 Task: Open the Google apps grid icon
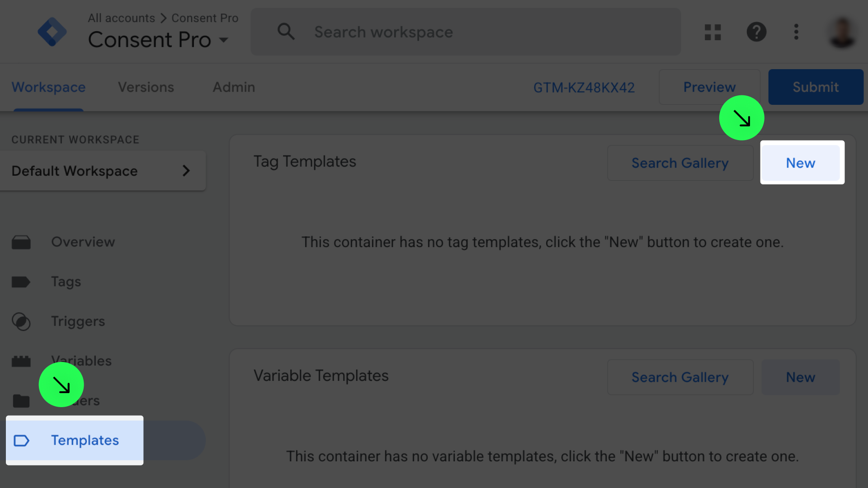coord(712,32)
